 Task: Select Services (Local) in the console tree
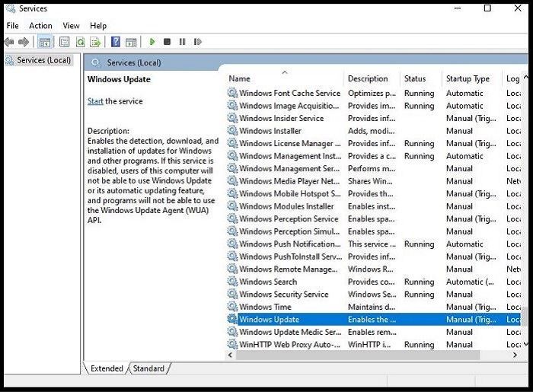point(43,60)
